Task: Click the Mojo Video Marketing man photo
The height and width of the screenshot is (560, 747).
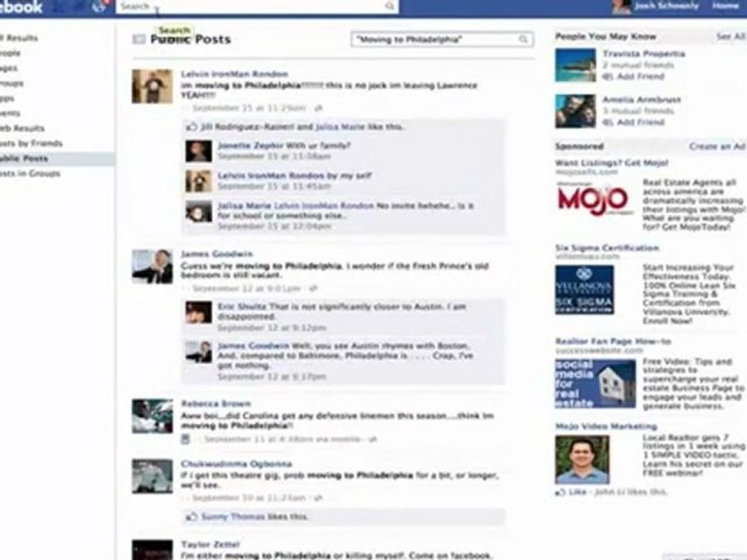Action: tap(582, 460)
